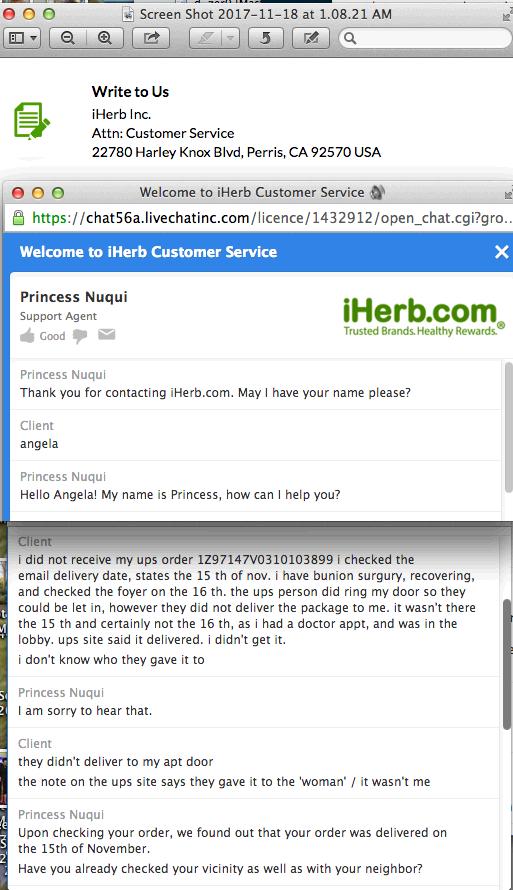513x890 pixels.
Task: Zoom in using the plus magnifier icon
Action: (104, 38)
